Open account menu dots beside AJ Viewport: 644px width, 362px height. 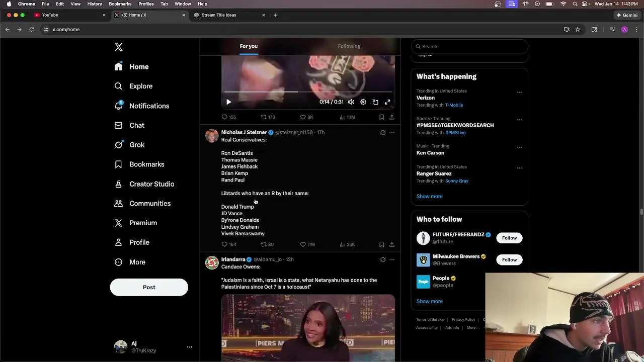190,347
